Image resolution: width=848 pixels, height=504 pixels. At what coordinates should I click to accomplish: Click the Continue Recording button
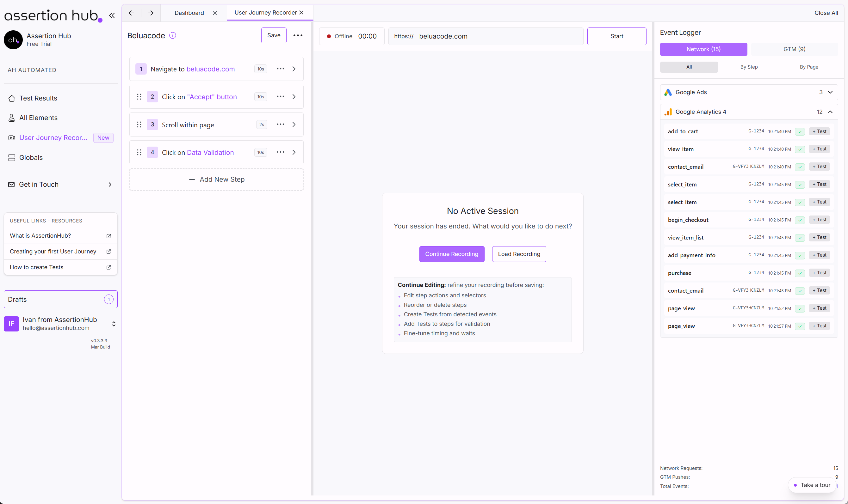[451, 254]
